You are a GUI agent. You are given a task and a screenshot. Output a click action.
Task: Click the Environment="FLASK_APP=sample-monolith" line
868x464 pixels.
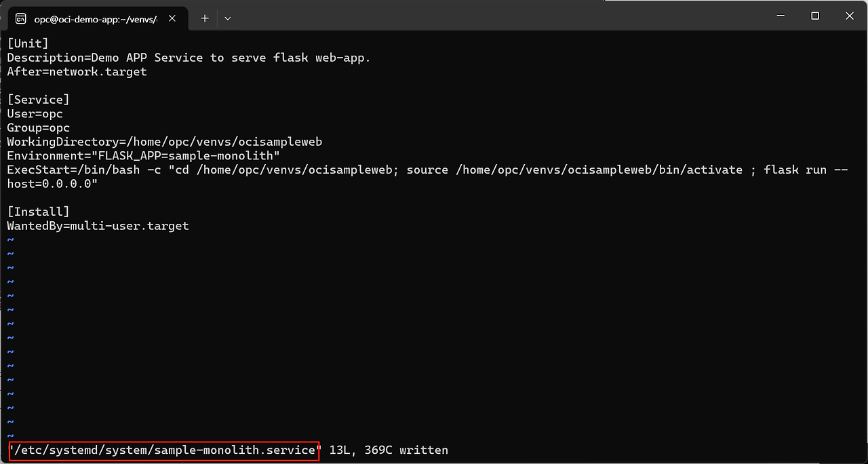tap(143, 155)
